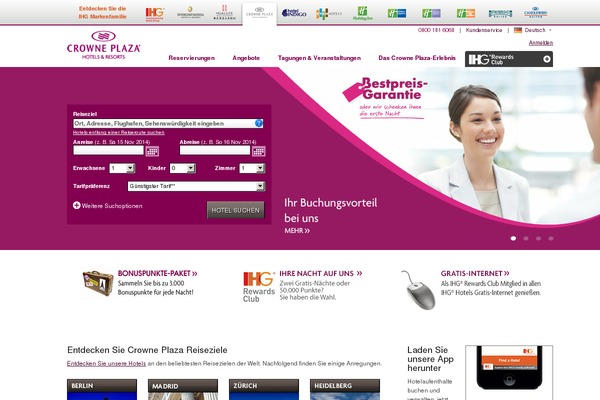Open Tagungen & Veranstaltungen menu
The width and height of the screenshot is (600, 400).
pyautogui.click(x=319, y=58)
